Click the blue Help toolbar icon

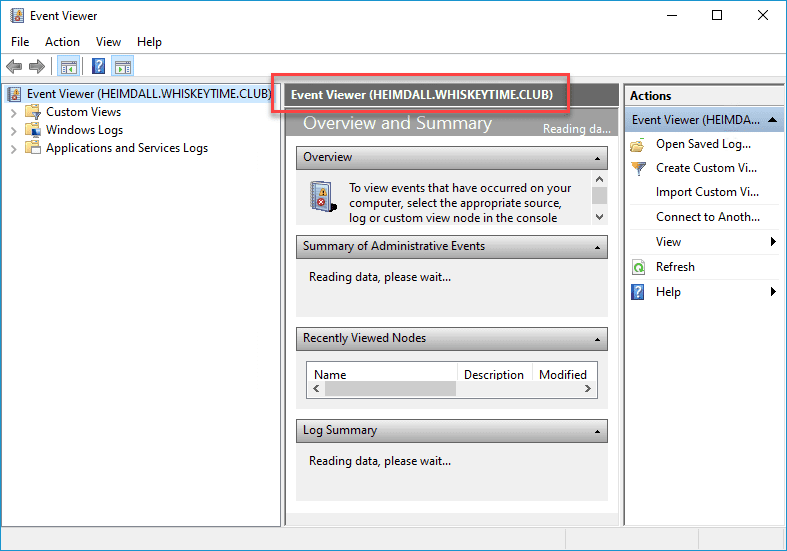98,66
